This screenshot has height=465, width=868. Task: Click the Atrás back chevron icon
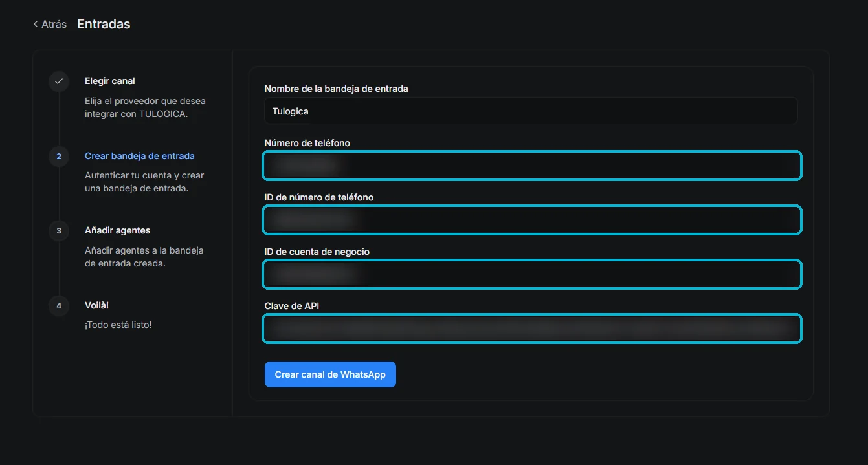click(x=36, y=24)
